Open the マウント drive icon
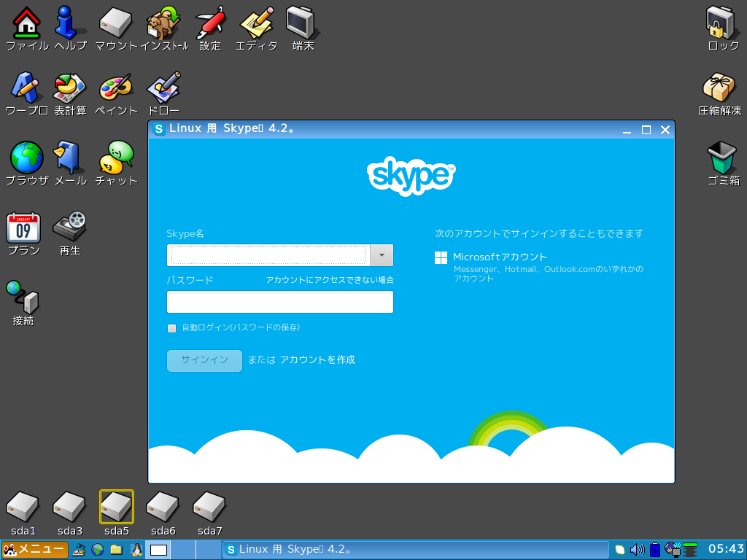This screenshot has width=747, height=560. tap(116, 23)
